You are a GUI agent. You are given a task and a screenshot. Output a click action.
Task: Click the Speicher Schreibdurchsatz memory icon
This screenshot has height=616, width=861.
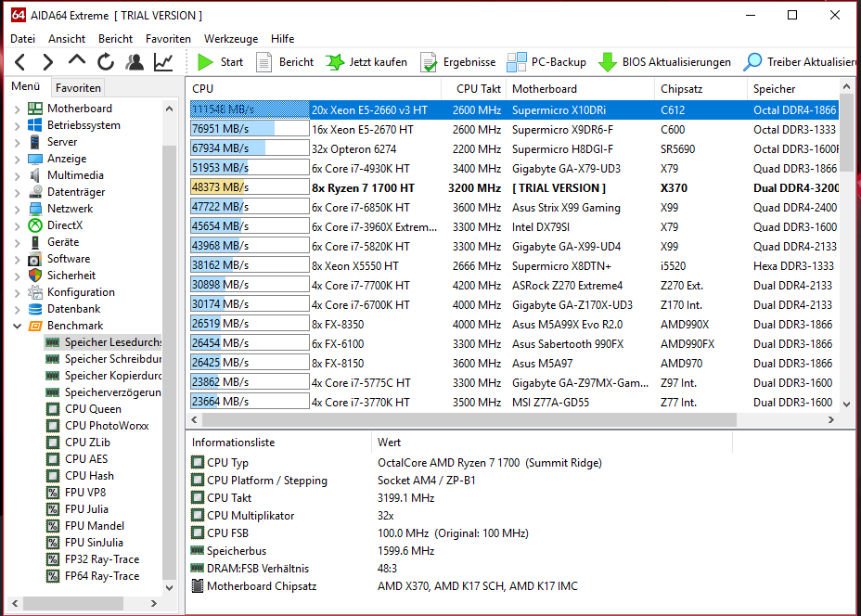[x=53, y=359]
